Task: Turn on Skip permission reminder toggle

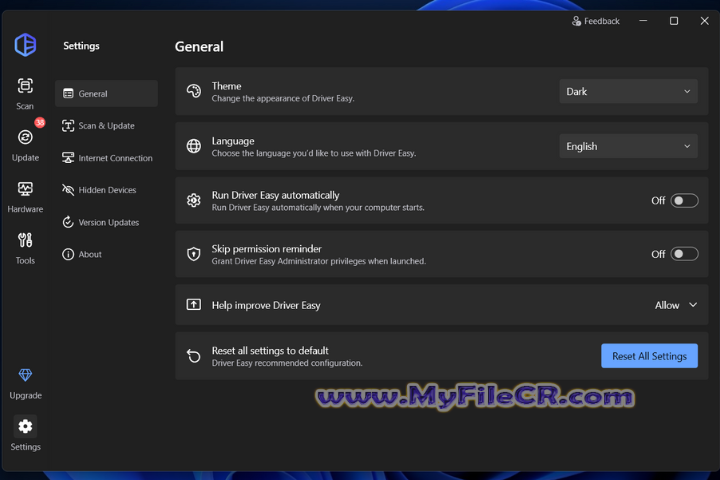Action: coord(684,254)
